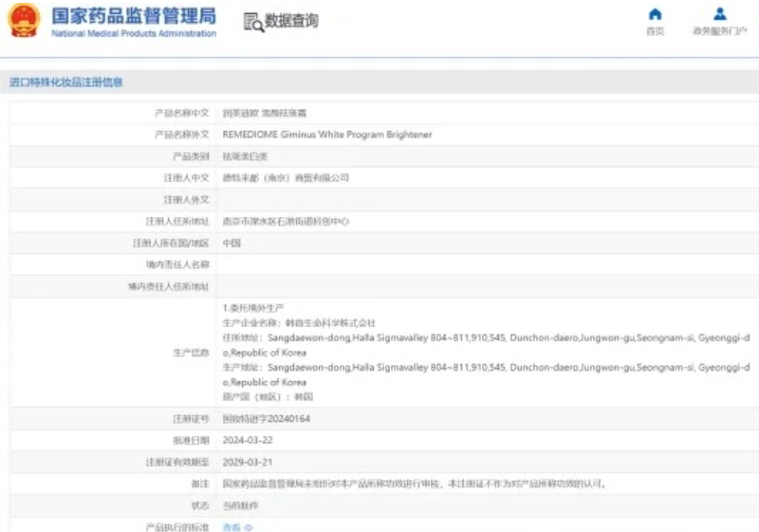759x532 pixels.
Task: Click the 状态 status value
Action: 240,505
